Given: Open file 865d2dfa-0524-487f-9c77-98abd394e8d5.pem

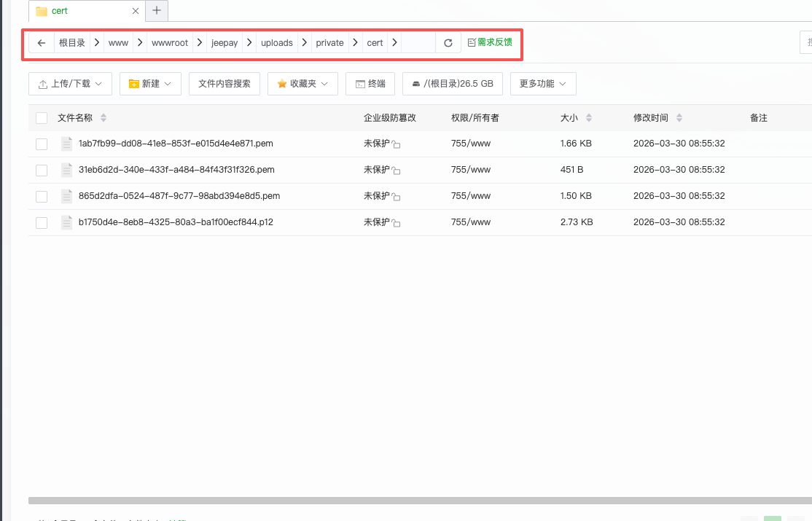Looking at the screenshot, I should tap(179, 196).
